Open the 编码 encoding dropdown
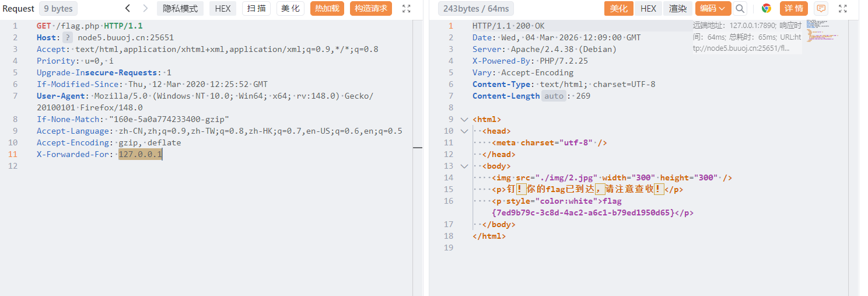Screen dimensions: 868x296 pos(713,9)
